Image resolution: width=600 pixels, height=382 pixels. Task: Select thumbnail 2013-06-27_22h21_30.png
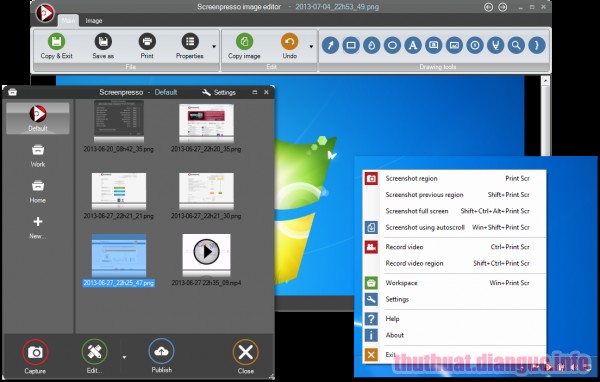tap(206, 191)
